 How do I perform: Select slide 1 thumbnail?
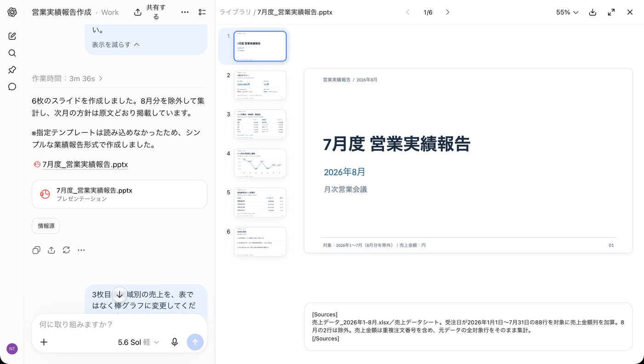tap(260, 46)
